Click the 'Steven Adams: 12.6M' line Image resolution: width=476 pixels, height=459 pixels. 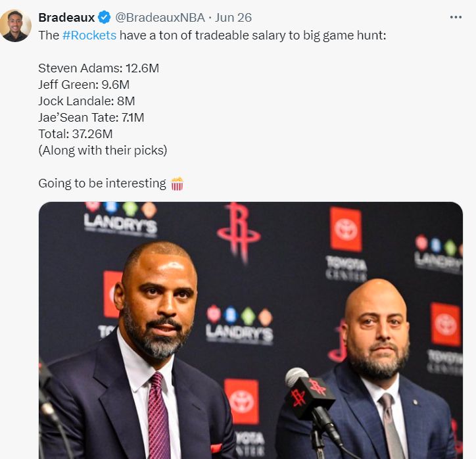99,68
